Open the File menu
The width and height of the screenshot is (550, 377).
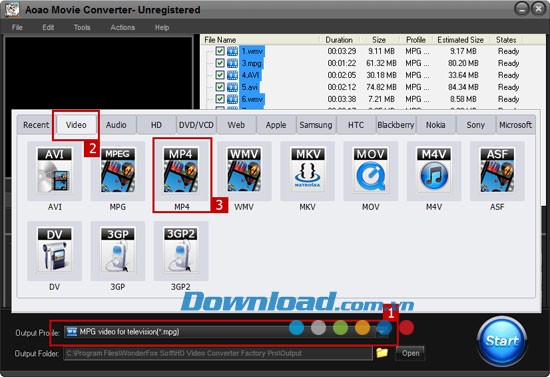click(17, 27)
